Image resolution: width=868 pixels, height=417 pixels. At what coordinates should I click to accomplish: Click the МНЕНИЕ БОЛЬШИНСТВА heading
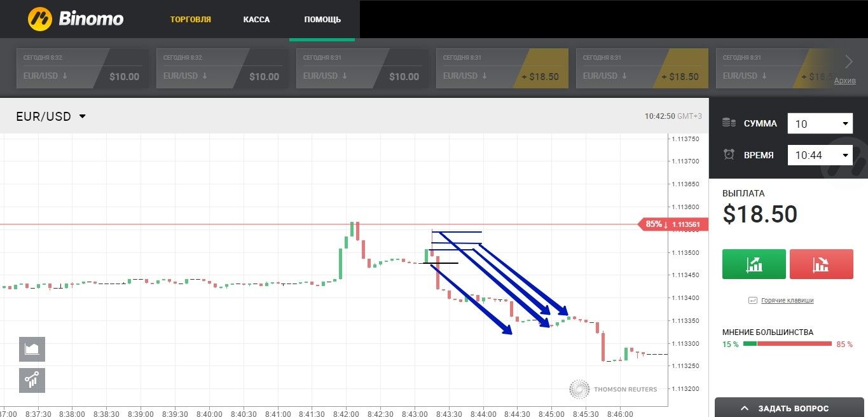click(x=768, y=332)
